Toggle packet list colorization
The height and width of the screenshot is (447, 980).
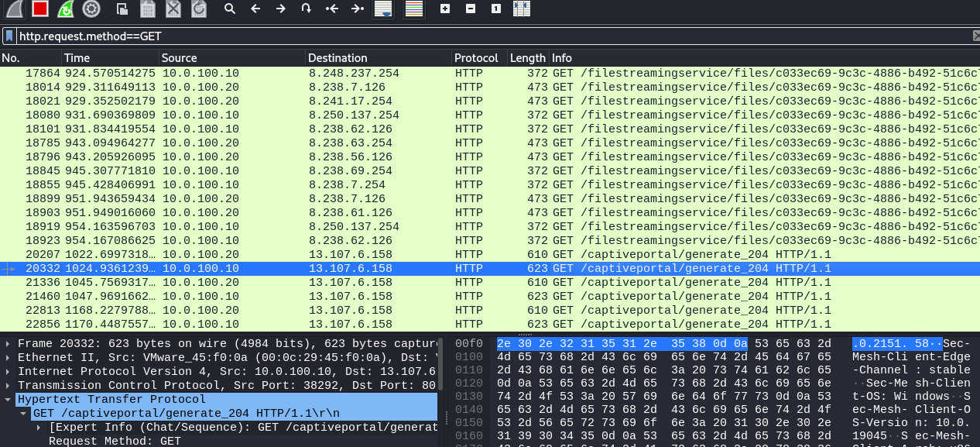coord(414,9)
